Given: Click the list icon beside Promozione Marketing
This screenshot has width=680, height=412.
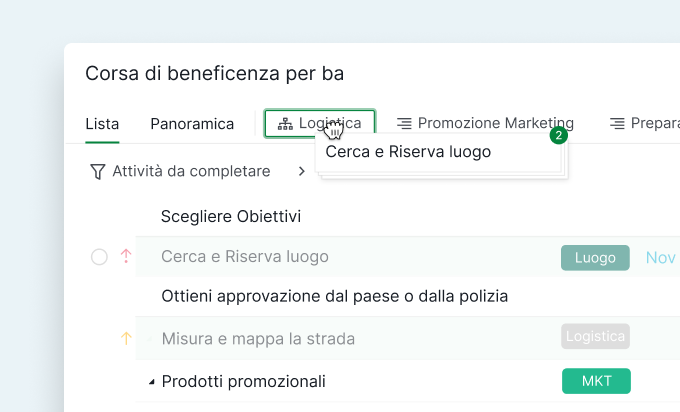Looking at the screenshot, I should (404, 124).
